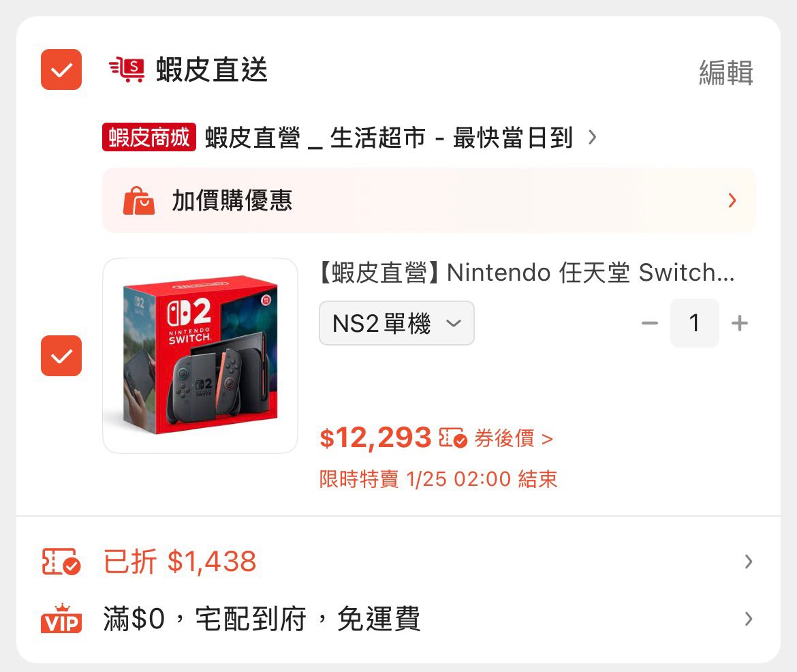Click the Switch 2 product thumbnail
This screenshot has height=672, width=797.
200,356
